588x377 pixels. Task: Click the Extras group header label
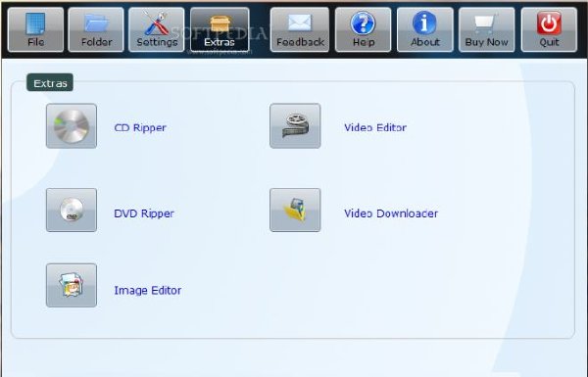point(50,82)
